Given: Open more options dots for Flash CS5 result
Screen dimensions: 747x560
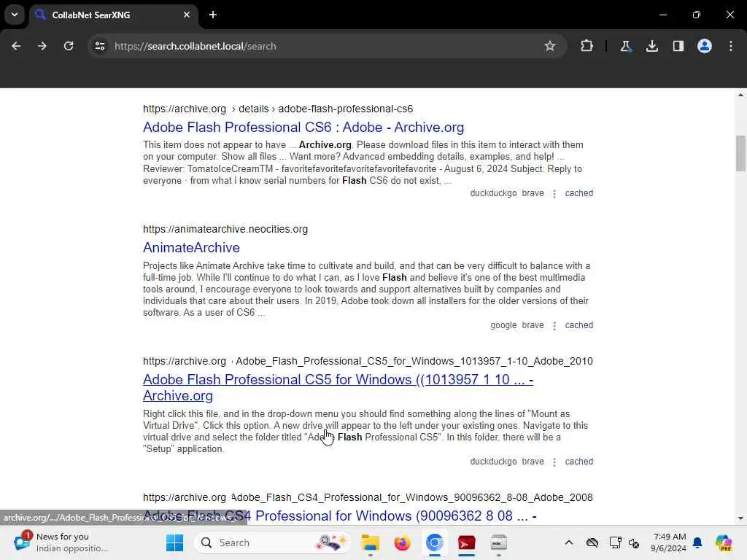Looking at the screenshot, I should pos(554,462).
